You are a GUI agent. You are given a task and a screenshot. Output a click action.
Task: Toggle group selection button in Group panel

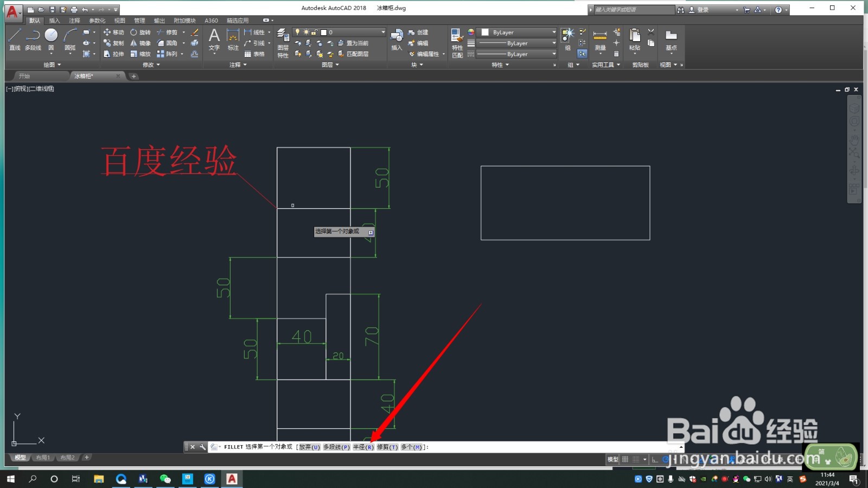coord(582,54)
